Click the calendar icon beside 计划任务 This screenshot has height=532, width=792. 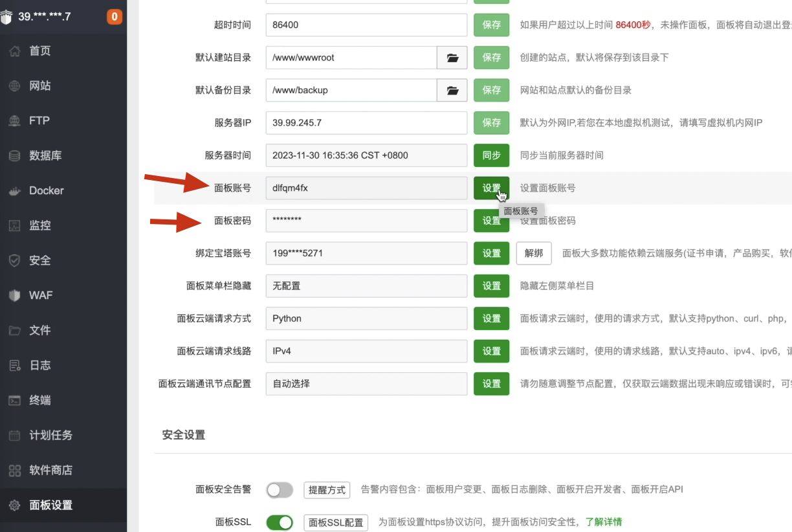pos(14,435)
